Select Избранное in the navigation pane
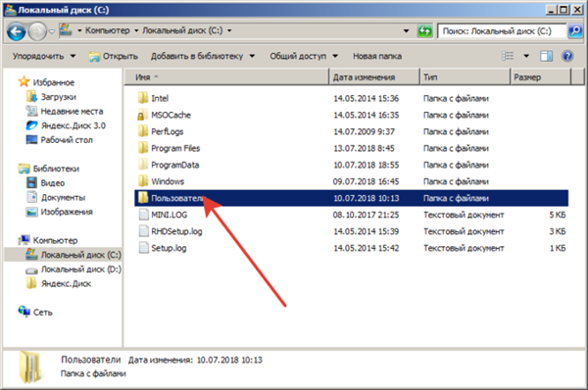Screen dimensions: 588x390 [54, 82]
